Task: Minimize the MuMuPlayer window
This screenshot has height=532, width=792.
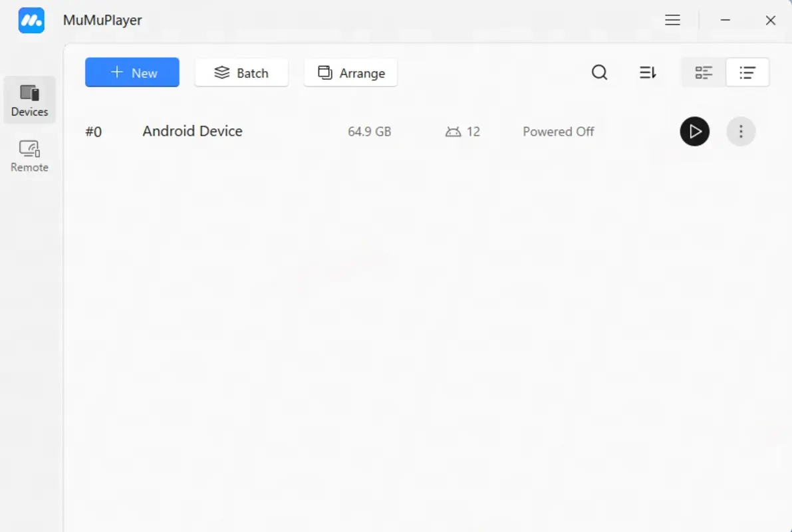Action: [x=726, y=20]
